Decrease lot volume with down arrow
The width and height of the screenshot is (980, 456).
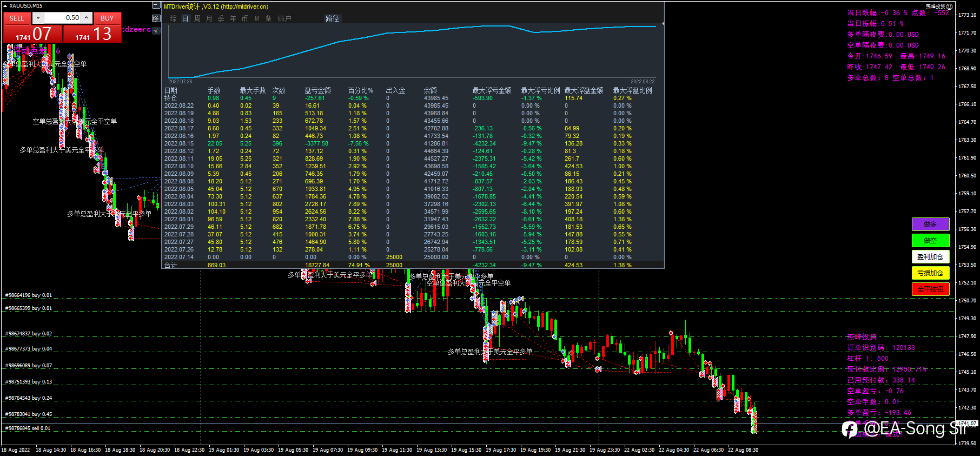click(x=38, y=18)
